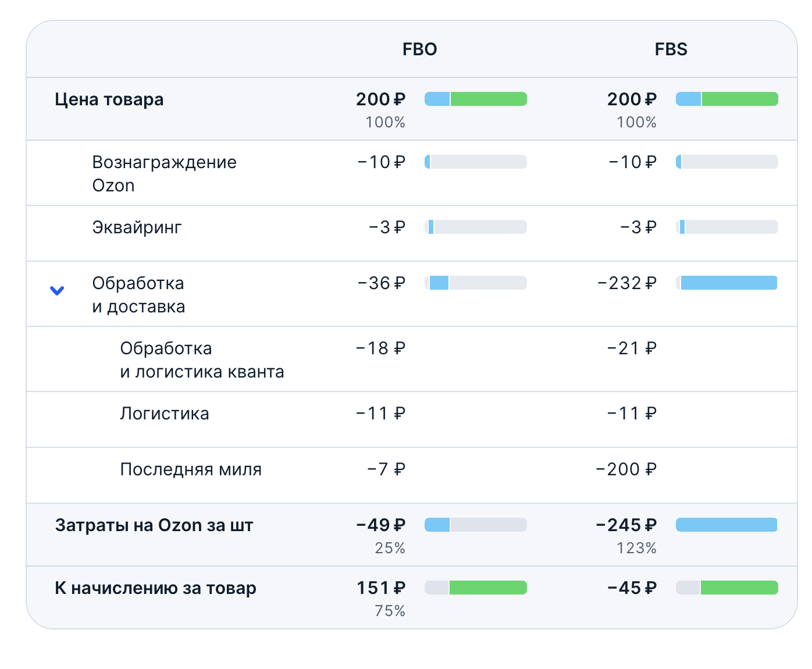Click FBO bar in Обработка и доставка row
Screen dimensions: 812x669
(x=475, y=283)
